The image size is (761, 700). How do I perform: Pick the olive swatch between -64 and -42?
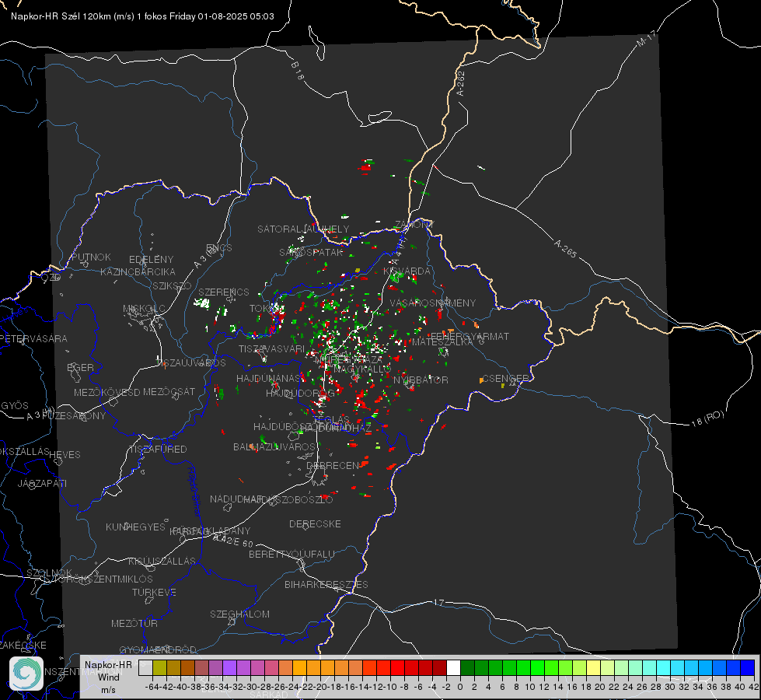tap(159, 668)
